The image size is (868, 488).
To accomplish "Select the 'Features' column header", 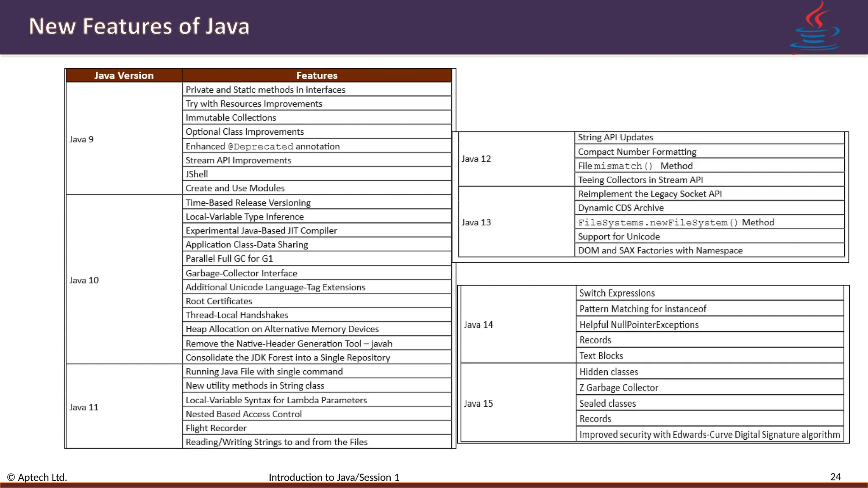I will 317,75.
